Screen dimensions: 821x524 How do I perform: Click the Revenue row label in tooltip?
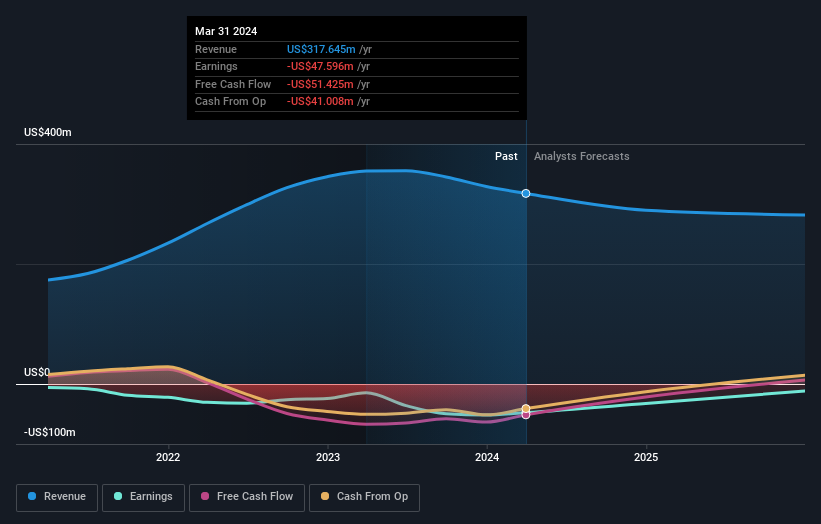[x=216, y=49]
